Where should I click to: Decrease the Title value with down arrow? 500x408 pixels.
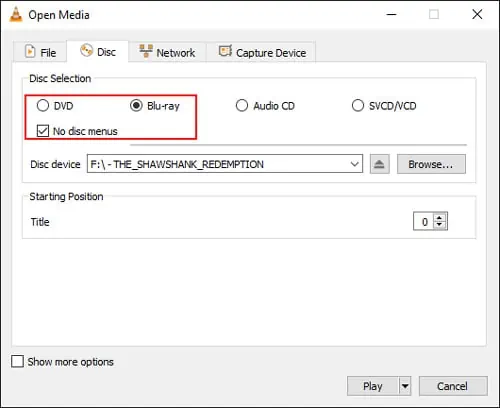click(x=440, y=225)
